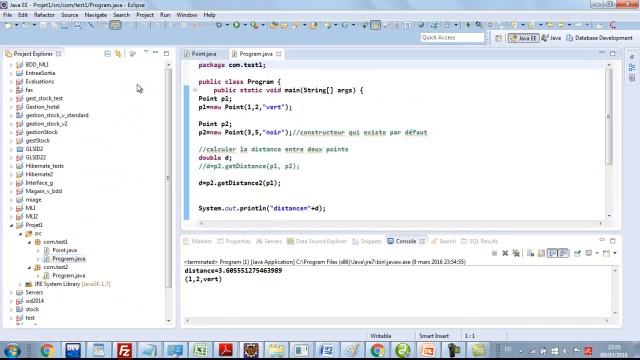Click Run Last Tool external tools icon
This screenshot has height=360, width=640.
[254, 25]
